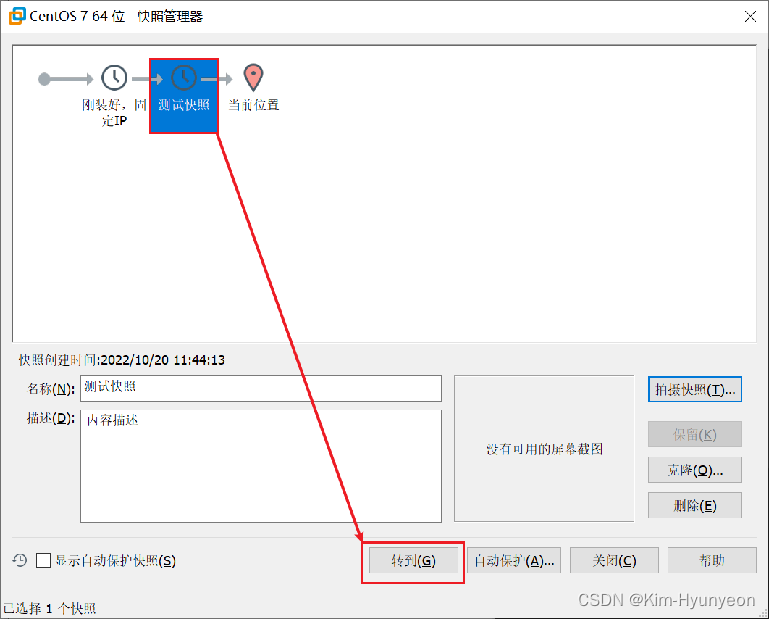Close the snapshot manager window

[x=750, y=17]
